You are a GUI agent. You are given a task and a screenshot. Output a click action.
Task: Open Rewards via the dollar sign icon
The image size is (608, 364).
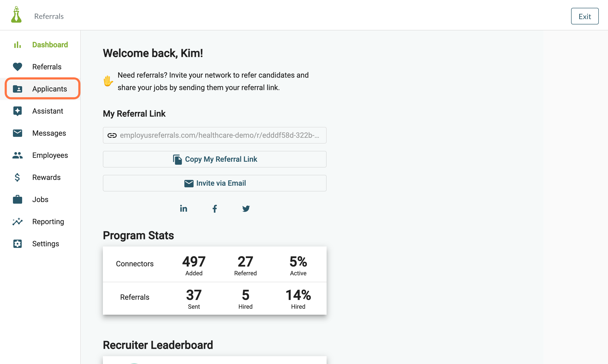tap(17, 177)
